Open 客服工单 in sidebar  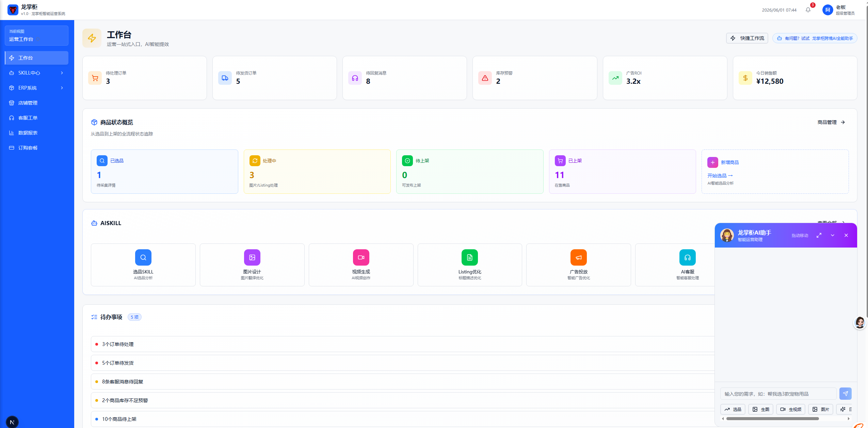tap(37, 118)
